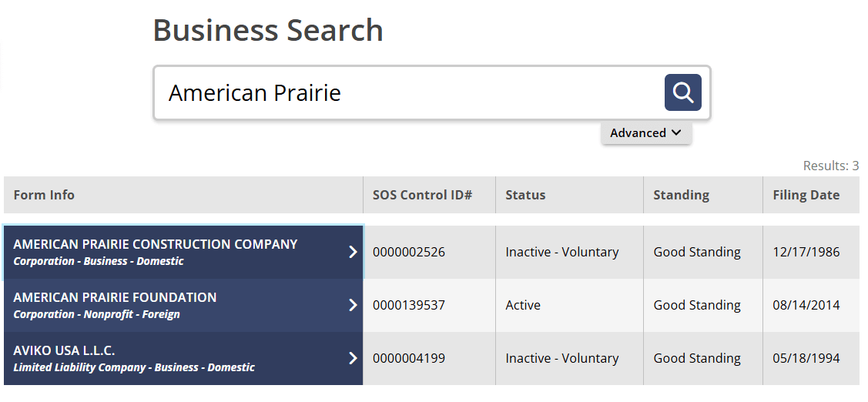Click the 05/18/1994 filing date cell
This screenshot has width=868, height=402.
pos(806,358)
